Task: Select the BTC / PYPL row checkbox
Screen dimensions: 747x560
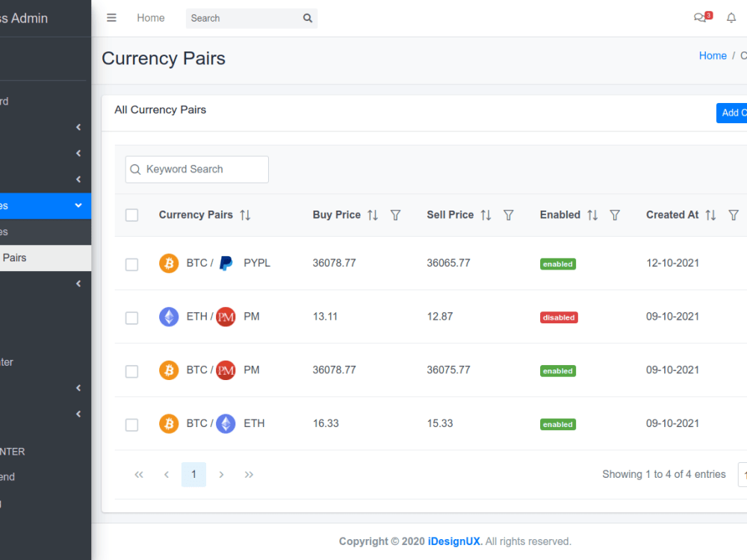Action: [132, 264]
